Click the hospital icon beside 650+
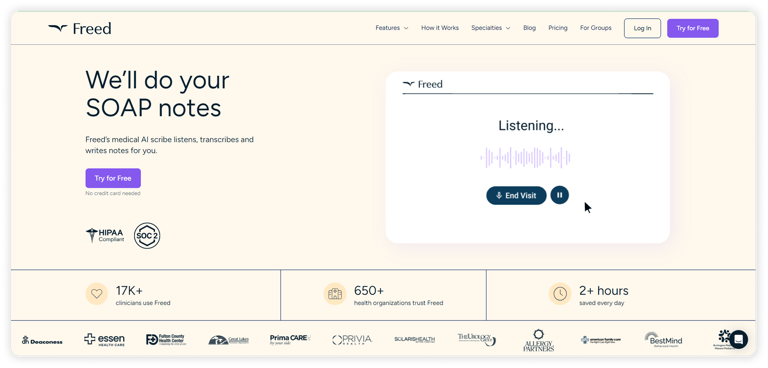 click(335, 294)
